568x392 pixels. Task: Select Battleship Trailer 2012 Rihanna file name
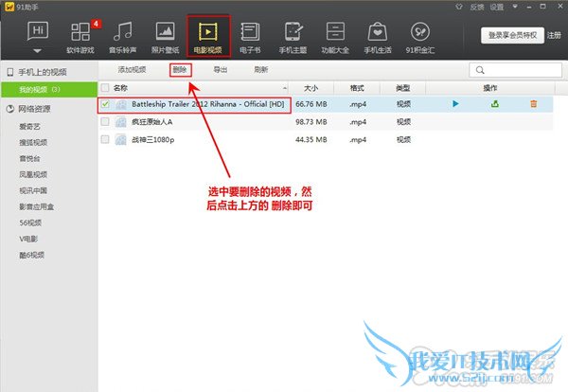click(x=208, y=104)
